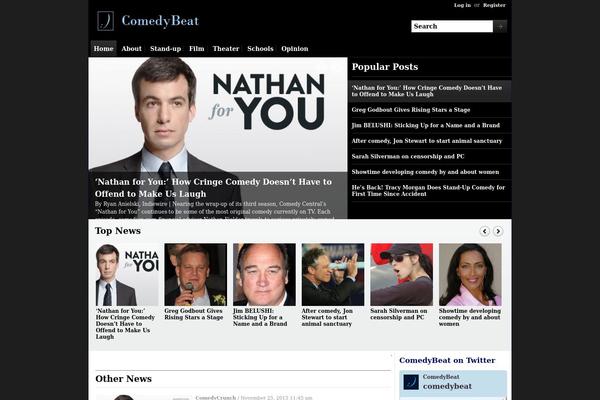
Task: Go to the About page
Action: coord(131,49)
